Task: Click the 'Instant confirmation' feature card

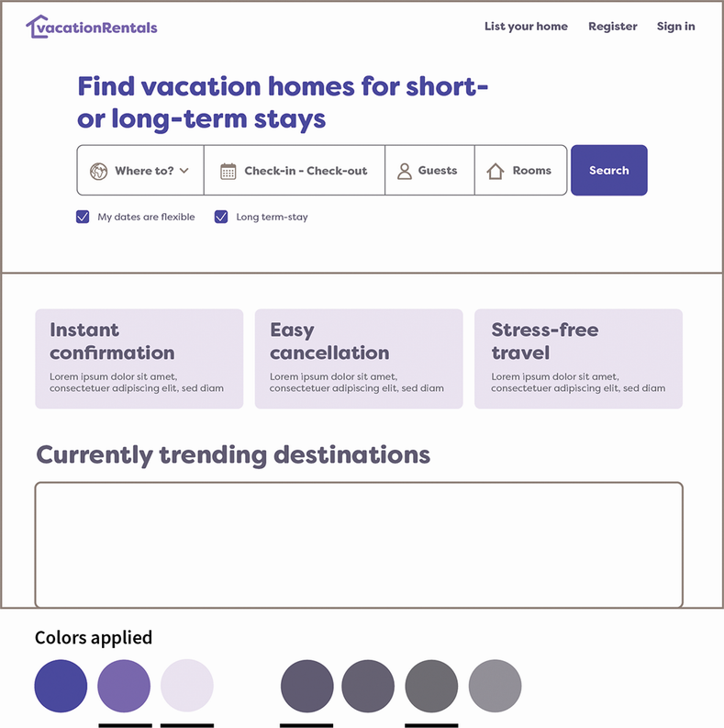Action: click(139, 358)
